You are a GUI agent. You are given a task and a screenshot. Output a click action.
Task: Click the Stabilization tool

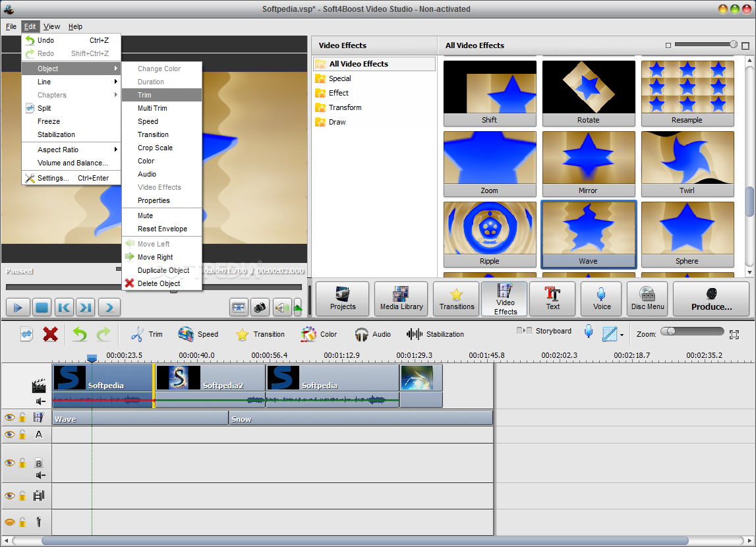click(x=435, y=334)
